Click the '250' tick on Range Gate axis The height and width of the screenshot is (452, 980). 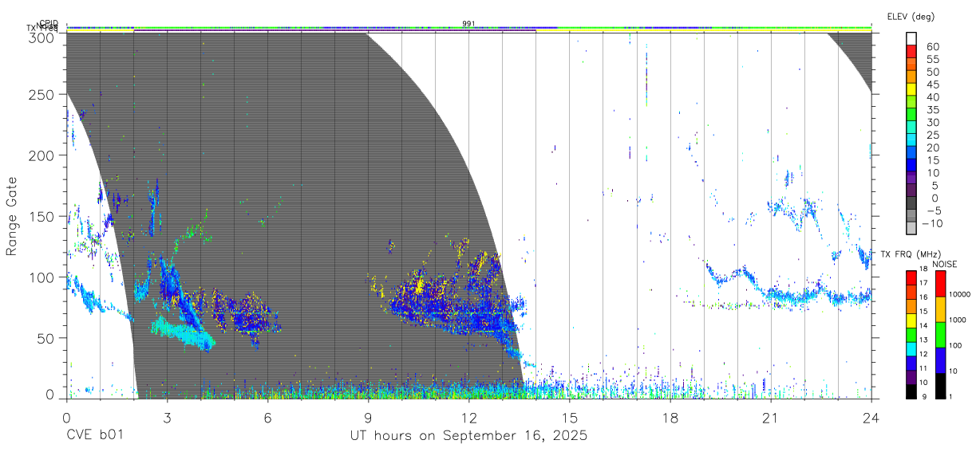click(x=41, y=95)
